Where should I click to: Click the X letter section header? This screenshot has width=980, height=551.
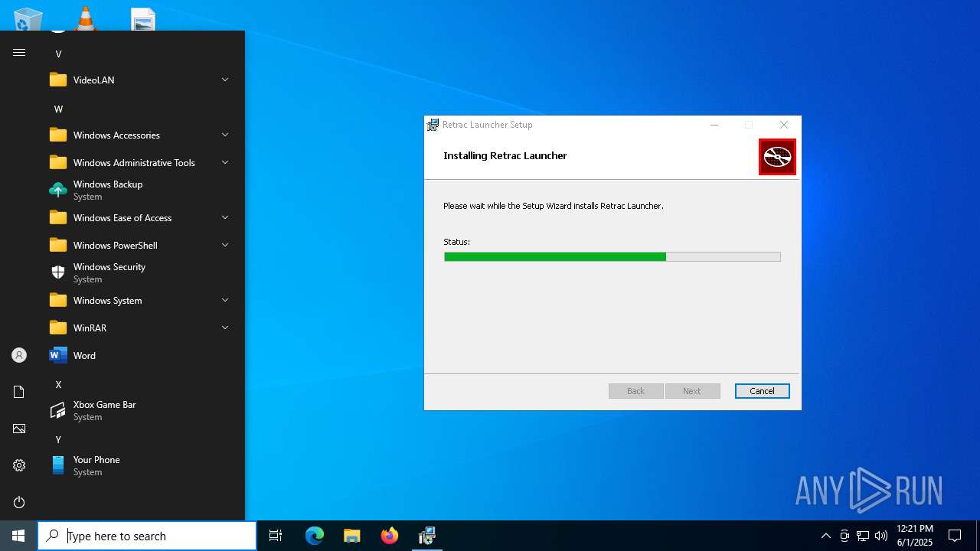[x=58, y=384]
